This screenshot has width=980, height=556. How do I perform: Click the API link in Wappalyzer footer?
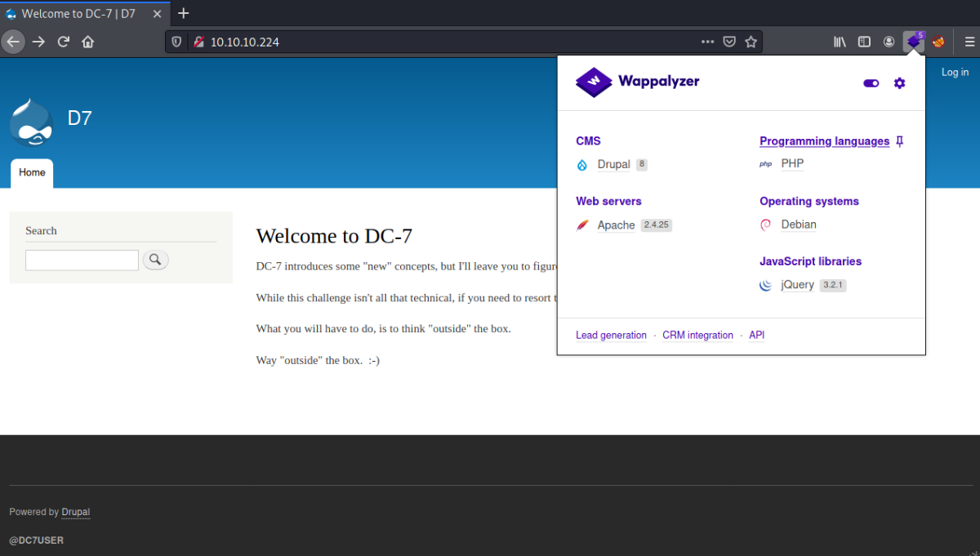click(x=756, y=336)
